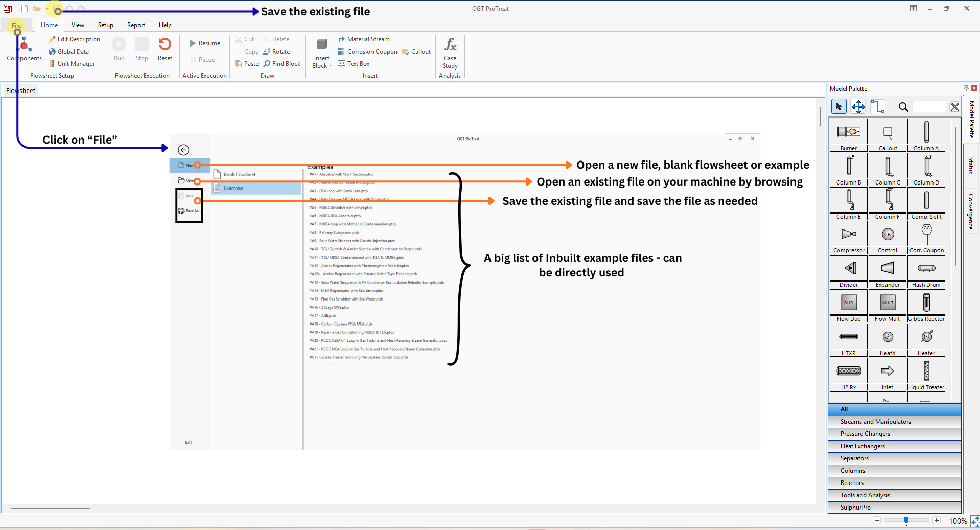980x530 pixels.
Task: Click the Reset flowsheet icon
Action: coord(165,49)
